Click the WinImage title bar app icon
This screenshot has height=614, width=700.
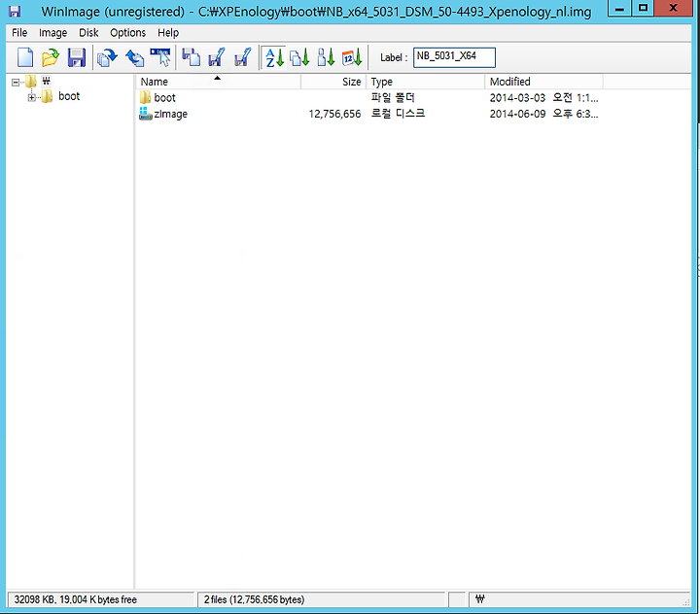(15, 11)
